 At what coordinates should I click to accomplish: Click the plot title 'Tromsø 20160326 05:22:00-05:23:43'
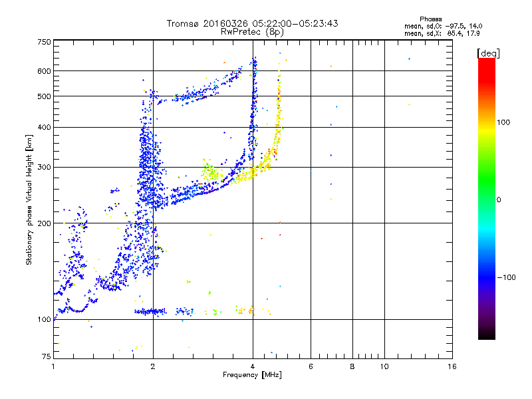[x=252, y=23]
